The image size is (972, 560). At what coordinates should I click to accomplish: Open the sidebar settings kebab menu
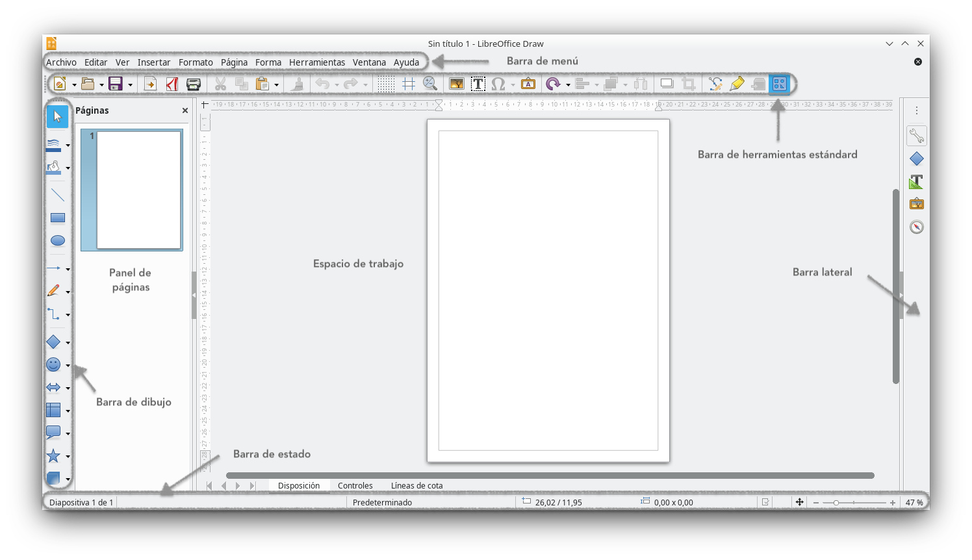[917, 110]
